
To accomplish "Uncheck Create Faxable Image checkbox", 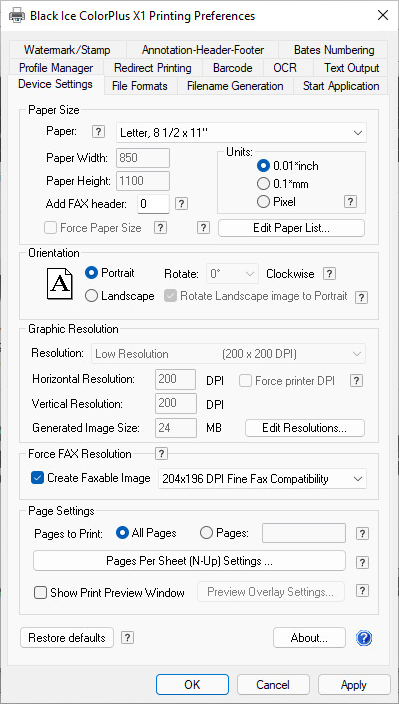I will click(37, 479).
